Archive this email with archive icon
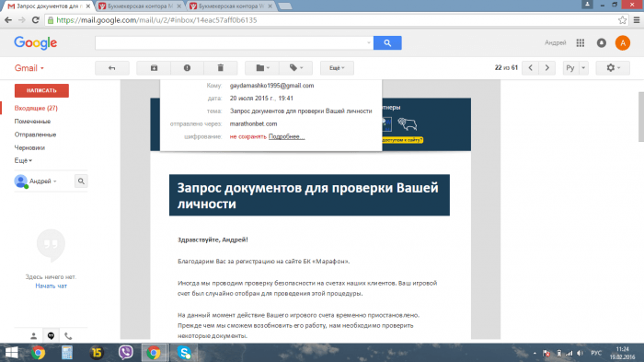Image resolution: width=644 pixels, height=362 pixels. pos(154,68)
